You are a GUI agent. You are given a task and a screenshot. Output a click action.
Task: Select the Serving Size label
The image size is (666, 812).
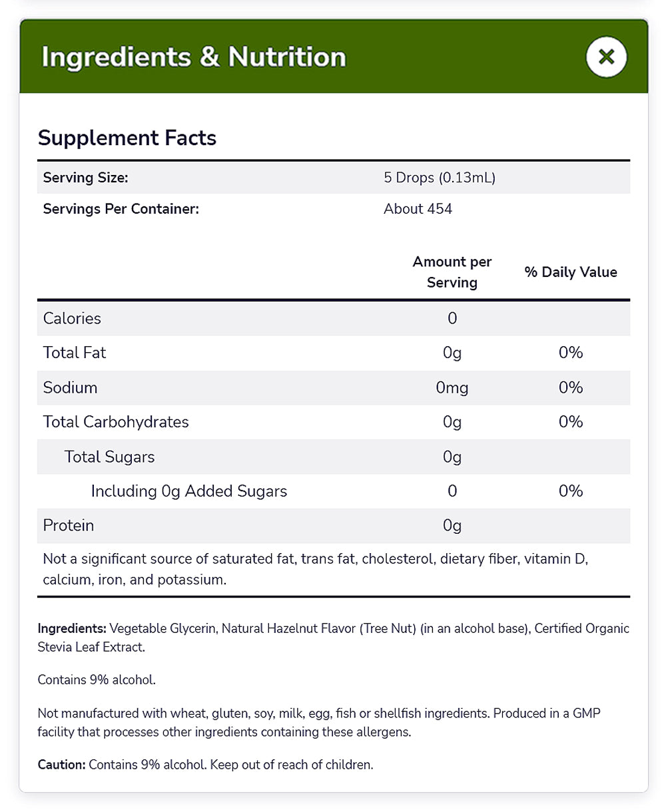(x=85, y=178)
